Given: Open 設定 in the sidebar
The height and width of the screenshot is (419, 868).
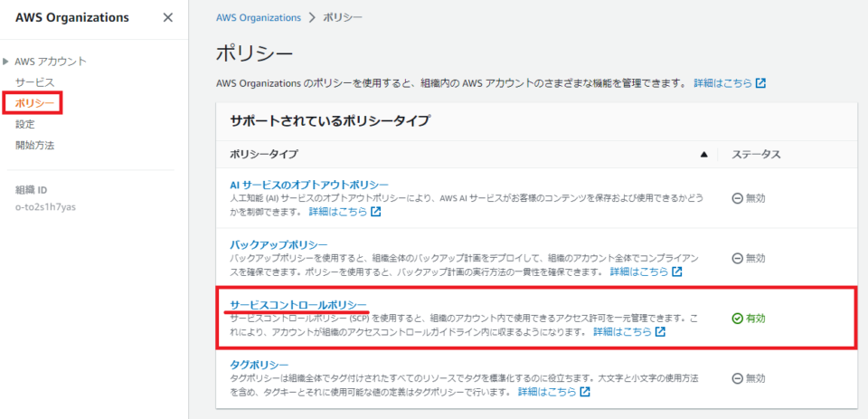Looking at the screenshot, I should (x=25, y=124).
